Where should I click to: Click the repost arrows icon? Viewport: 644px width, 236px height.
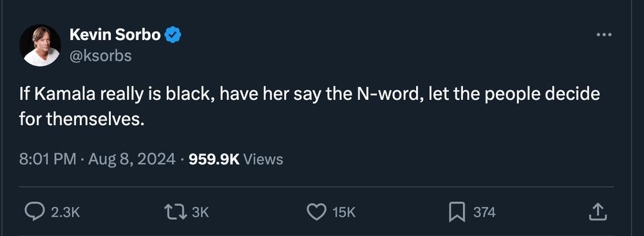point(176,212)
